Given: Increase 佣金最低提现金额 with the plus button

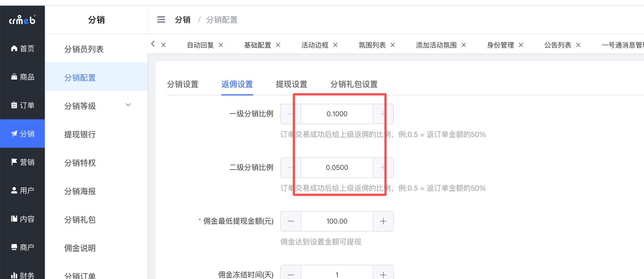Looking at the screenshot, I should (x=383, y=221).
